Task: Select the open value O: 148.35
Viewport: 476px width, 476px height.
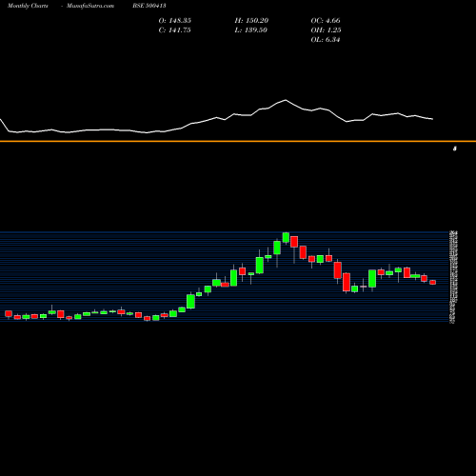Action: [175, 21]
